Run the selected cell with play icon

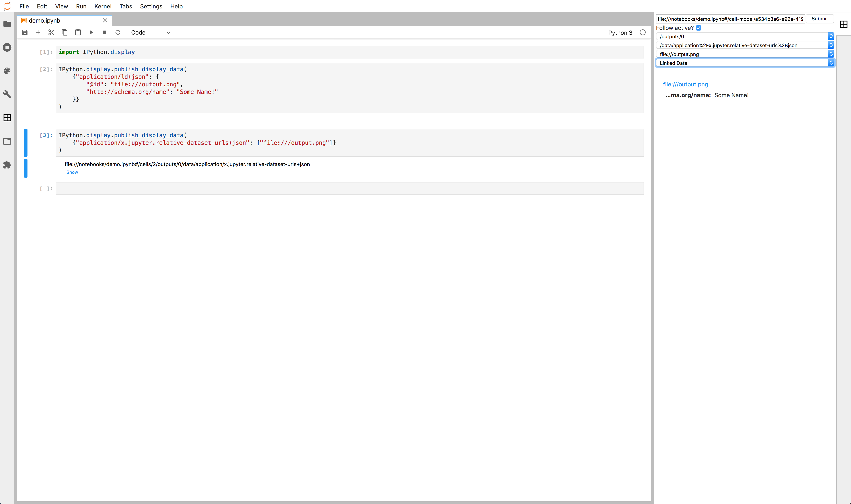point(92,32)
